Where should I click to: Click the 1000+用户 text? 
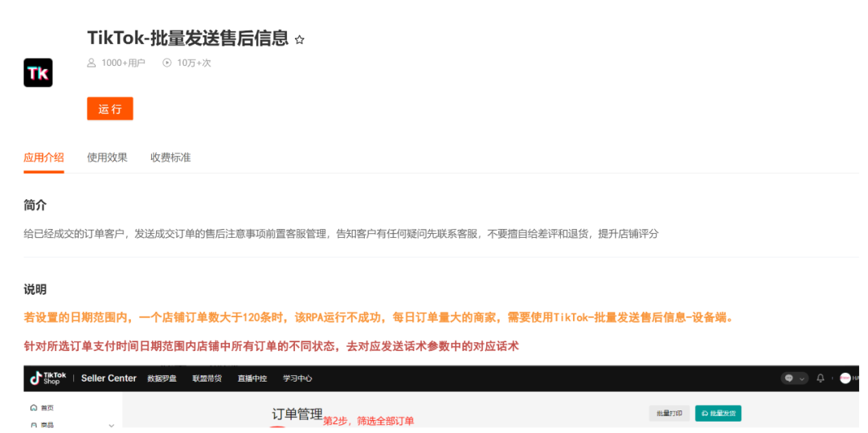pos(123,63)
